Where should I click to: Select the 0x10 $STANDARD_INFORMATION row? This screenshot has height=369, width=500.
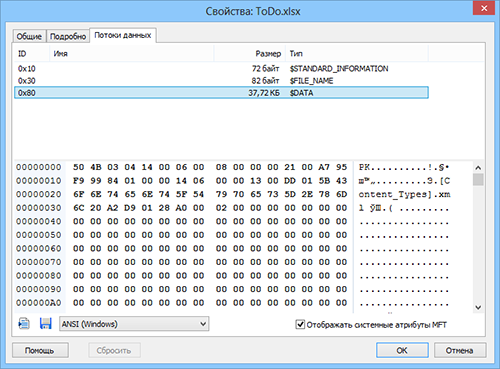[x=221, y=69]
